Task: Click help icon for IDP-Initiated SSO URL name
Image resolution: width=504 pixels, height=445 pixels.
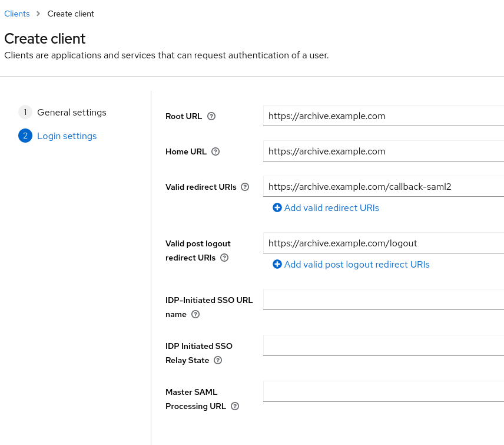Action: click(195, 314)
